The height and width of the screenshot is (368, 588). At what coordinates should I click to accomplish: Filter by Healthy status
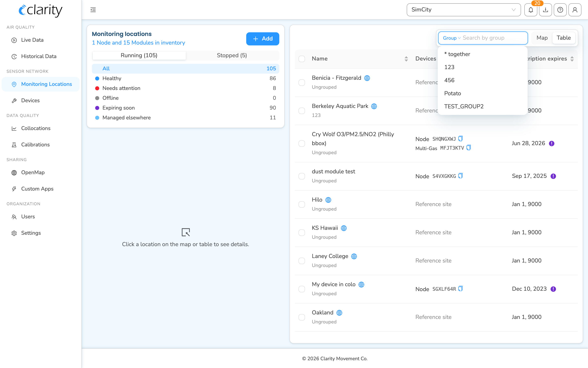(185, 78)
